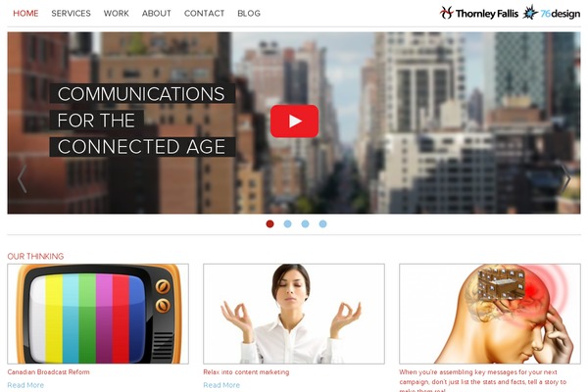This screenshot has height=392, width=588.
Task: Play the hero banner video
Action: 294,121
